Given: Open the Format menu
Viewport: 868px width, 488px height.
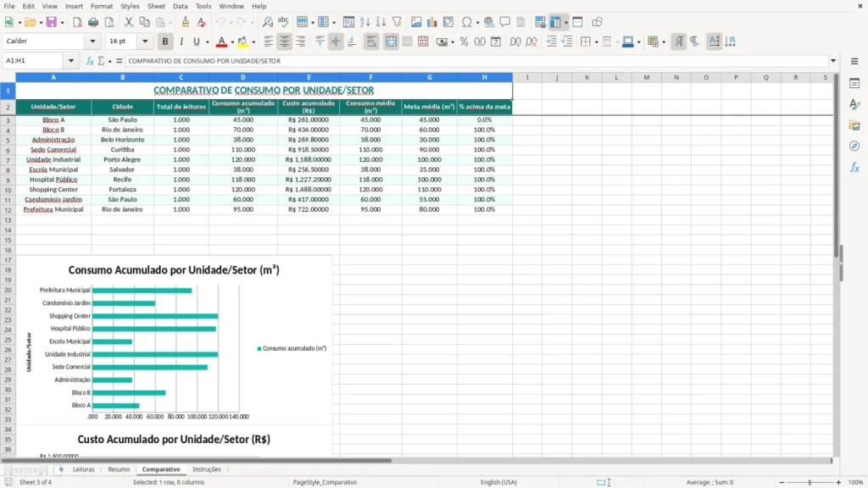Looking at the screenshot, I should (102, 6).
